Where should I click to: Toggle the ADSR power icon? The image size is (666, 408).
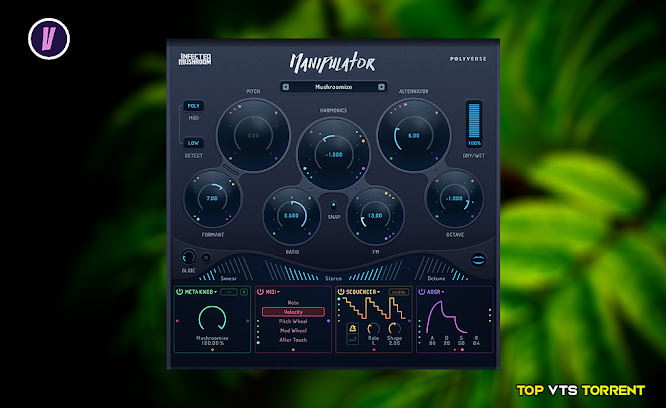tap(422, 292)
